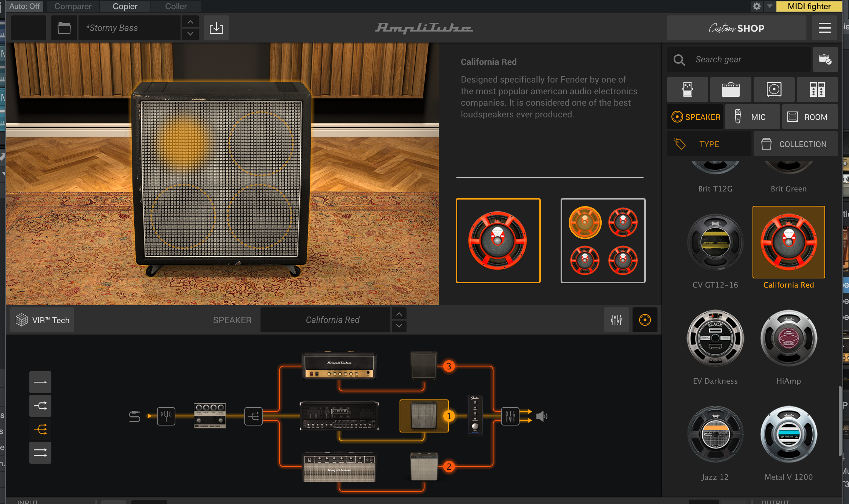The width and height of the screenshot is (849, 504).
Task: Switch to single speaker replacement mode
Action: 498,241
